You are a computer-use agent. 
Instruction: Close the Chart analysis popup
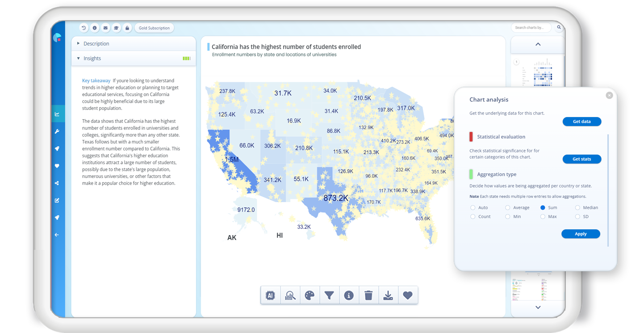click(x=609, y=95)
